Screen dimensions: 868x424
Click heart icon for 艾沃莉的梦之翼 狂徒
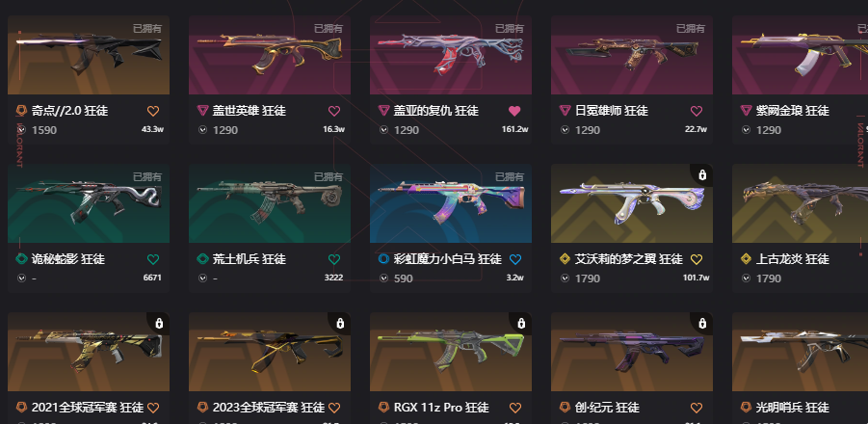click(x=697, y=259)
